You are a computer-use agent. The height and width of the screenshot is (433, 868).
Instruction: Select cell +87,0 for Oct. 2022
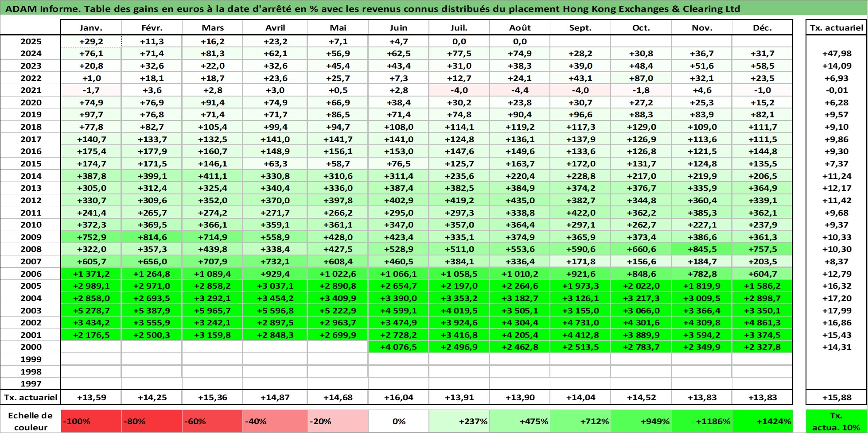coord(641,78)
